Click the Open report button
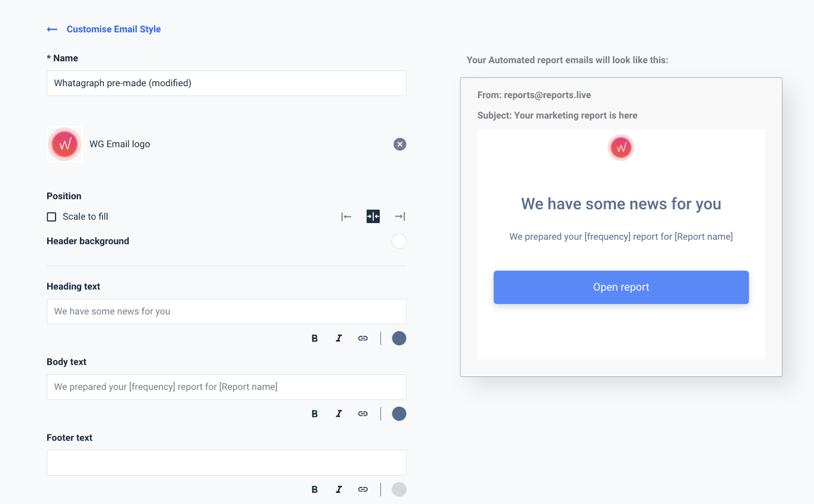This screenshot has height=504, width=814. [621, 287]
